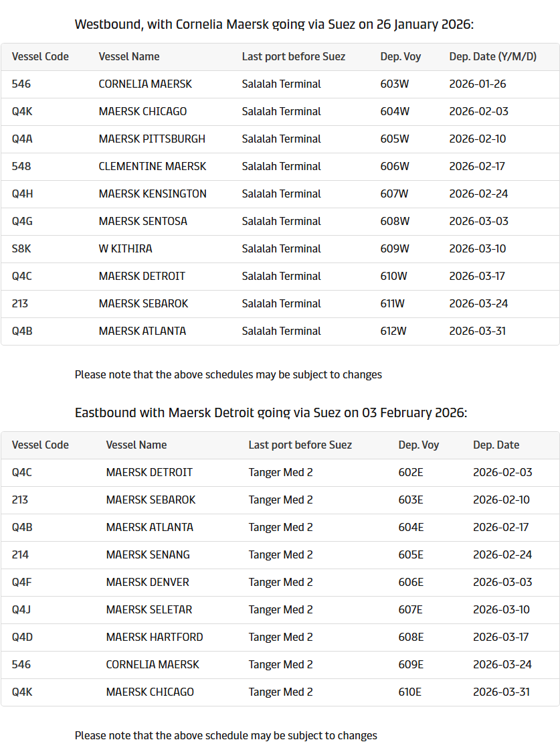560x750 pixels.
Task: Click the MAERSK HARTFORD vessel name
Action: click(x=155, y=637)
